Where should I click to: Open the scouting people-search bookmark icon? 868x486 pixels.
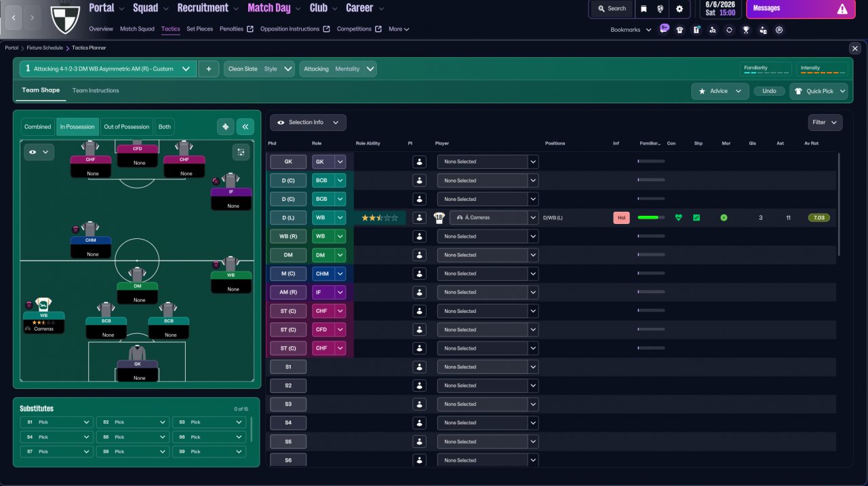click(x=713, y=30)
